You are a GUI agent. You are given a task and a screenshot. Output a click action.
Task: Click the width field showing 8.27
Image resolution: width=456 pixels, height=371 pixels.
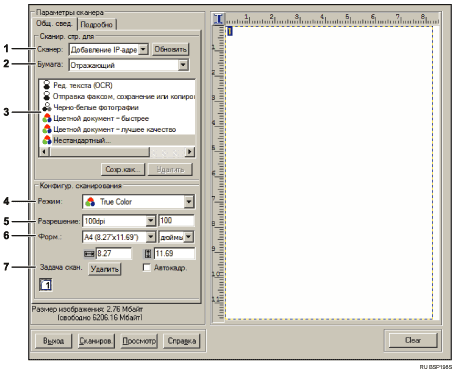[x=113, y=254]
